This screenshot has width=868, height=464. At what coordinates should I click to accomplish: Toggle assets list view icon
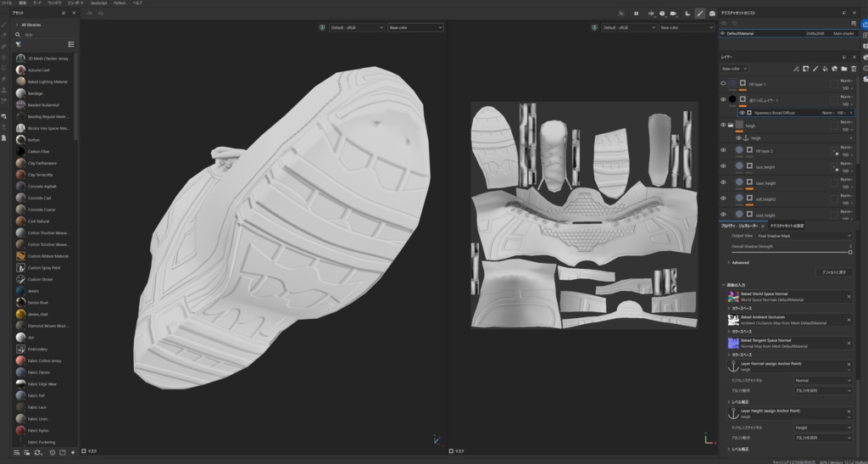coord(71,44)
